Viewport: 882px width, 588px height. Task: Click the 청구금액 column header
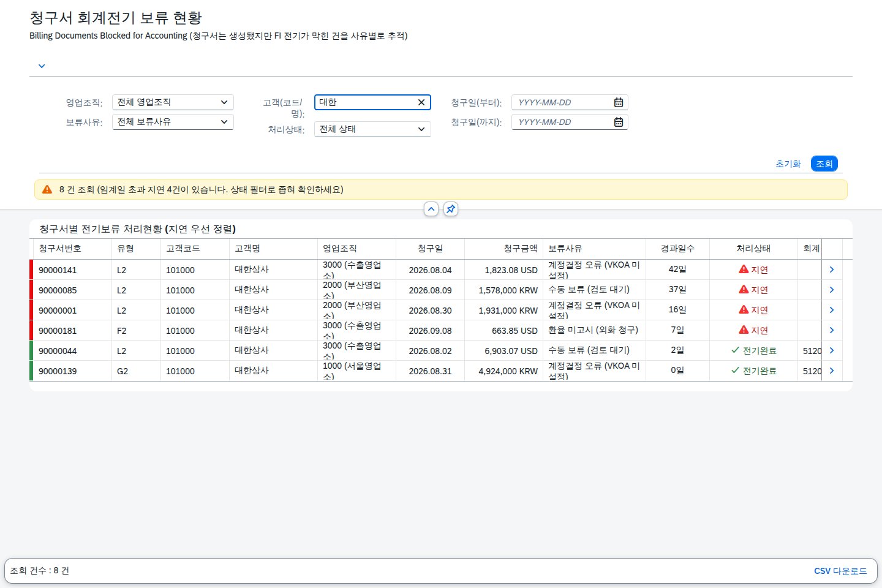tap(503, 249)
